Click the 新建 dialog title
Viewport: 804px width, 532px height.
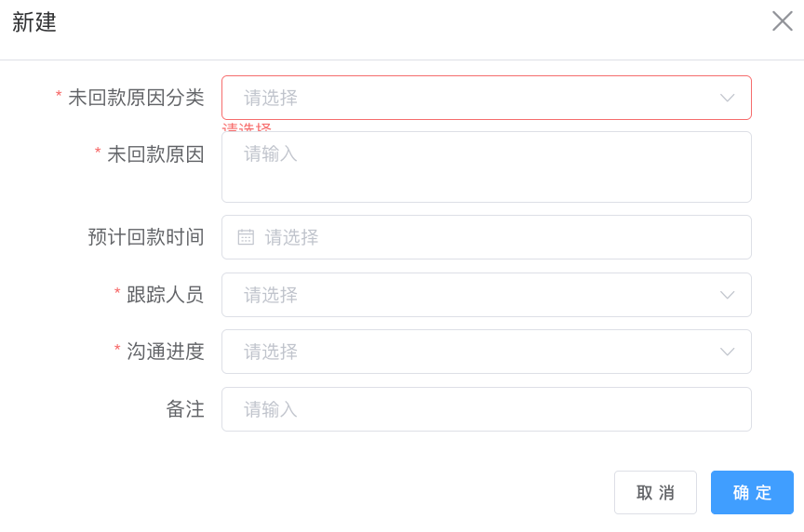coord(34,22)
